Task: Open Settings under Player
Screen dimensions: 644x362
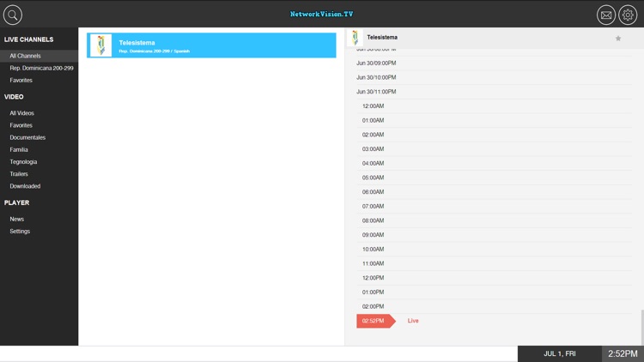Action: click(20, 231)
